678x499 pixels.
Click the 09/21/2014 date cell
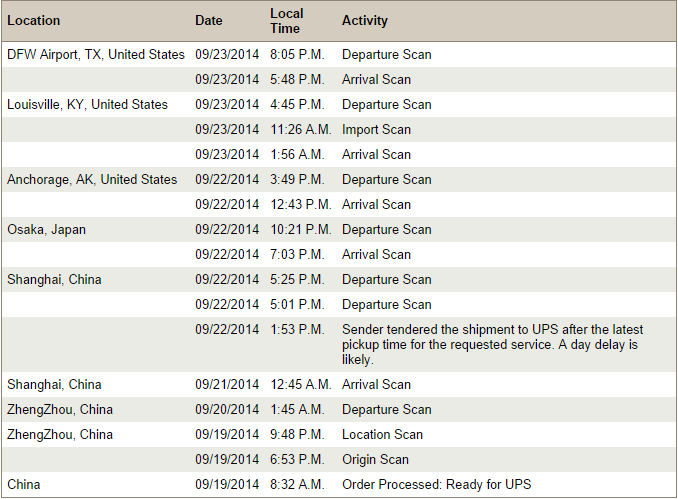(x=227, y=384)
